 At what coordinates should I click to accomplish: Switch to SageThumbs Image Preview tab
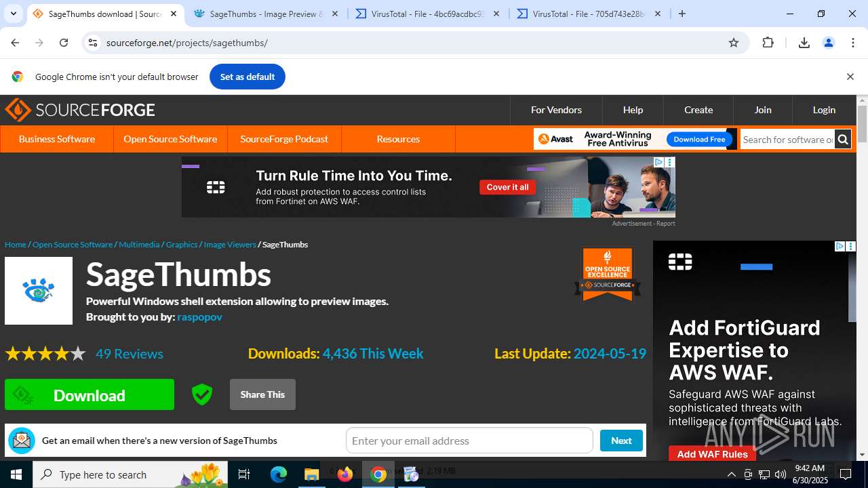click(x=266, y=14)
